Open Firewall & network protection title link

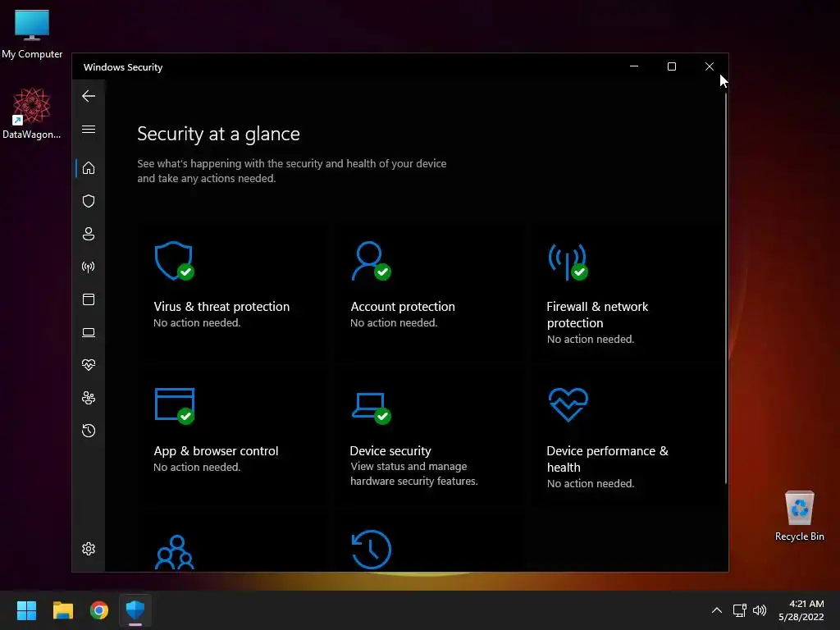tap(597, 314)
